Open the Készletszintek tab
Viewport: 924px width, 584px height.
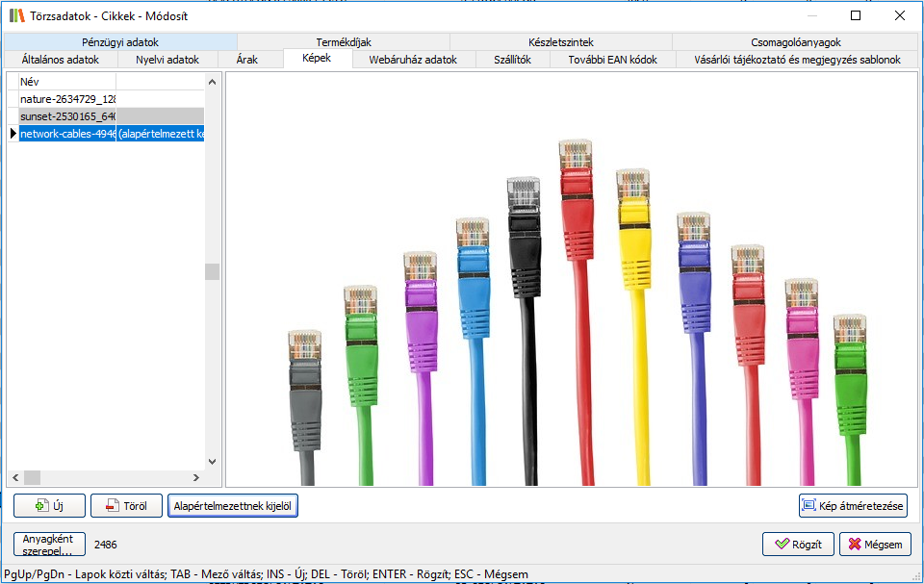(560, 42)
